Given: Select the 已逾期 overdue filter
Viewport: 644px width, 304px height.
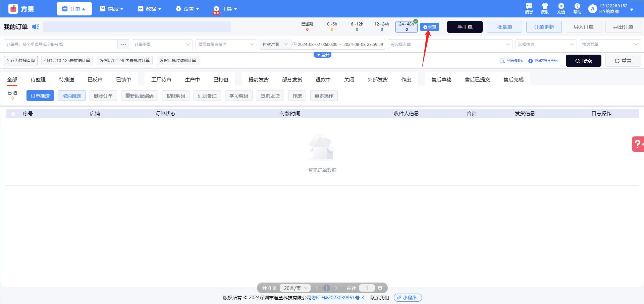Looking at the screenshot, I should (x=307, y=26).
